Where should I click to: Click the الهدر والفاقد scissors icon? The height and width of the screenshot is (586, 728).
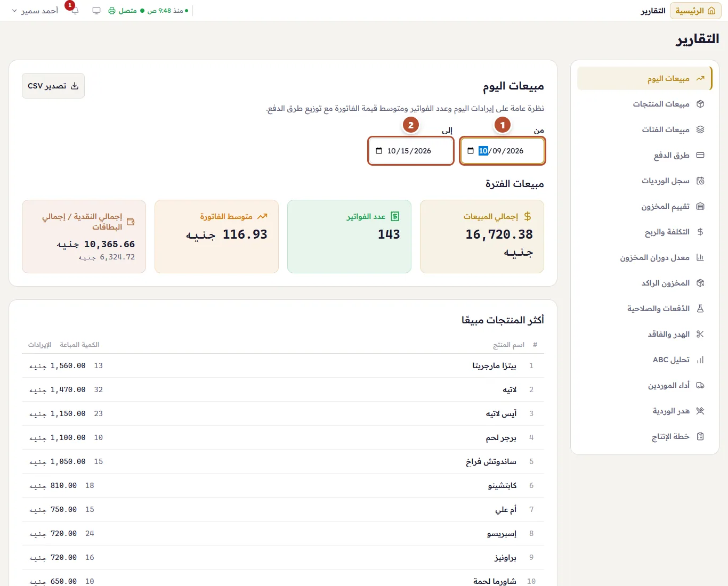700,334
